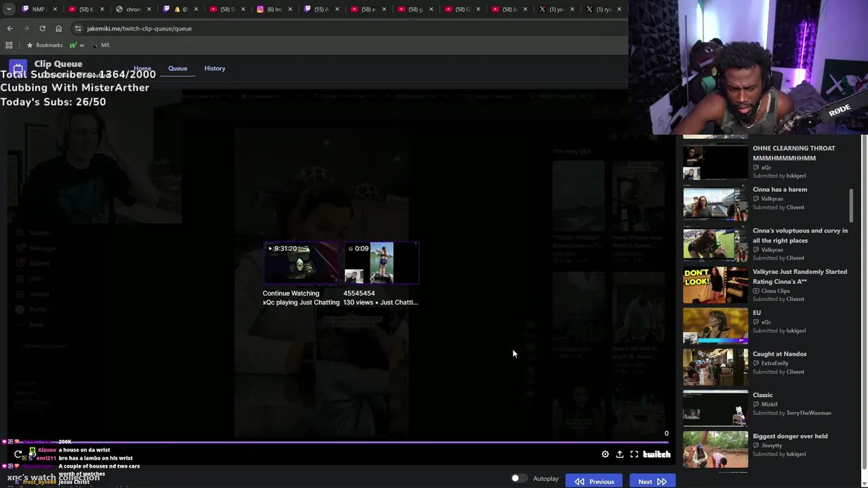The width and height of the screenshot is (868, 488).
Task: Close the Instagram (6) tab
Action: pos(291,9)
